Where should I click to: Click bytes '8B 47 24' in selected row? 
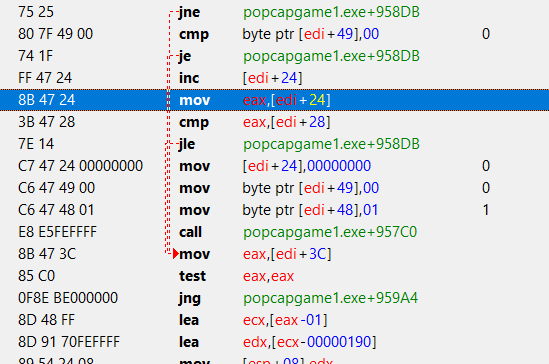pos(47,100)
